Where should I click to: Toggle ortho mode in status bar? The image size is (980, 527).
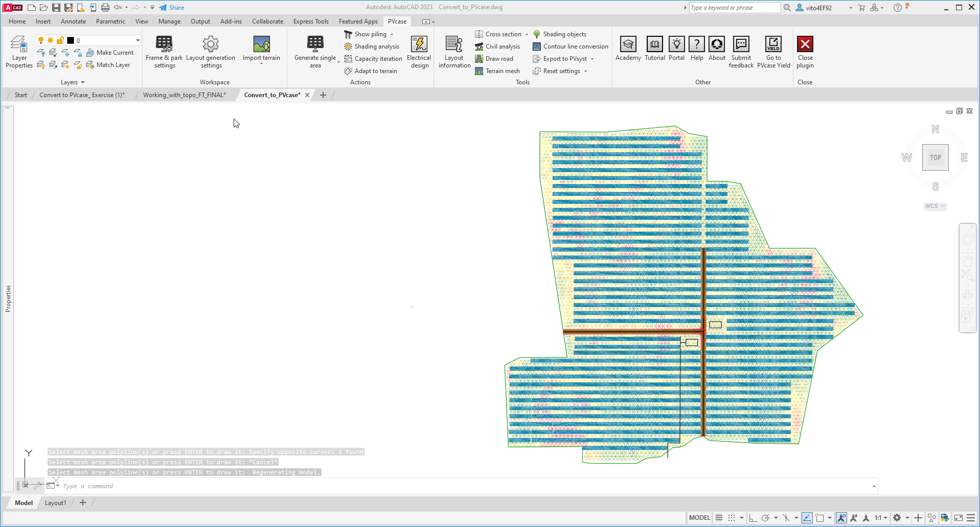(753, 518)
